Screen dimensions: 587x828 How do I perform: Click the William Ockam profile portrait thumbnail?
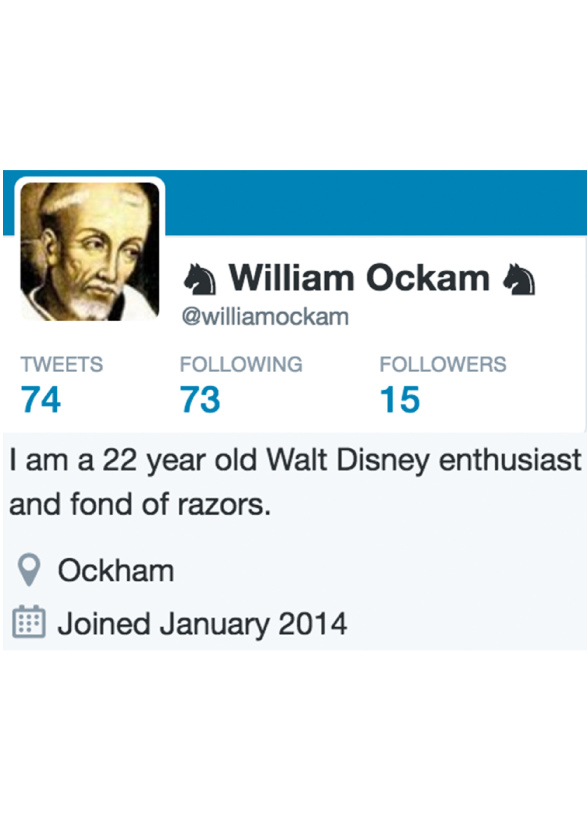point(90,251)
